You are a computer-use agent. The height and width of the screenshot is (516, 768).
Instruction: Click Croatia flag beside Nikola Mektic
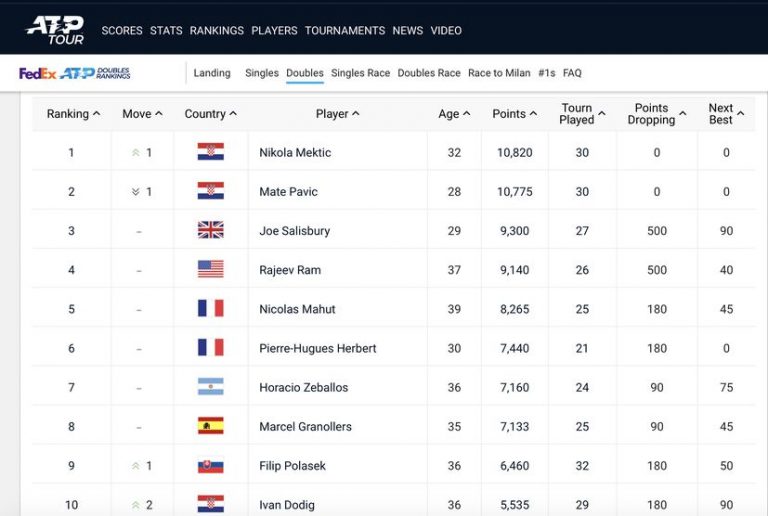(x=211, y=152)
